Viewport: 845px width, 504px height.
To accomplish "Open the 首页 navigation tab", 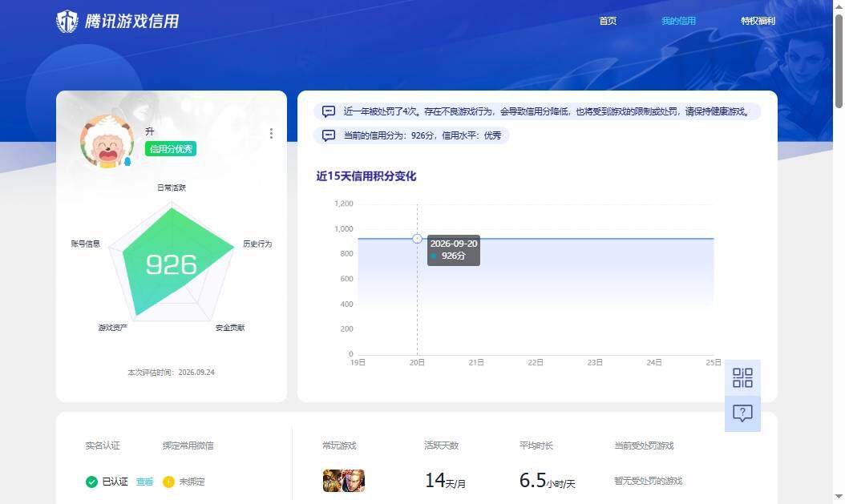I will (x=608, y=21).
